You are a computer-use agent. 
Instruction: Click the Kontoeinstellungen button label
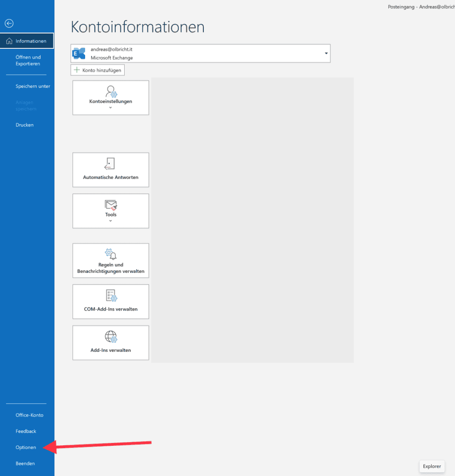111,101
